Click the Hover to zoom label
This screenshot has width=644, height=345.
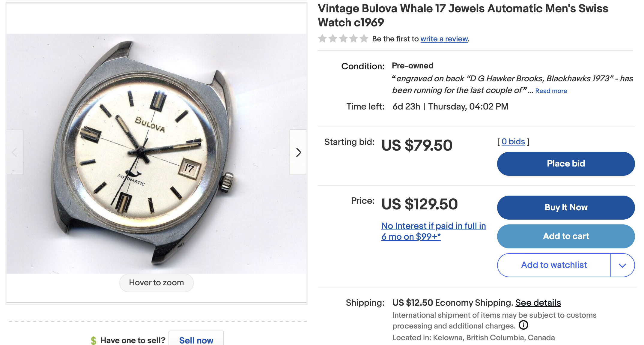click(x=157, y=283)
